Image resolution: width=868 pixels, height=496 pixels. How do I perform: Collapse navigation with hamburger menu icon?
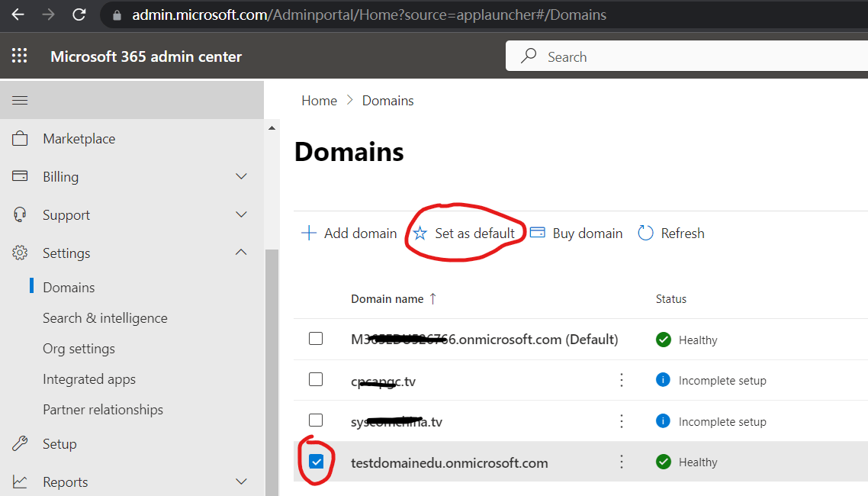point(20,100)
